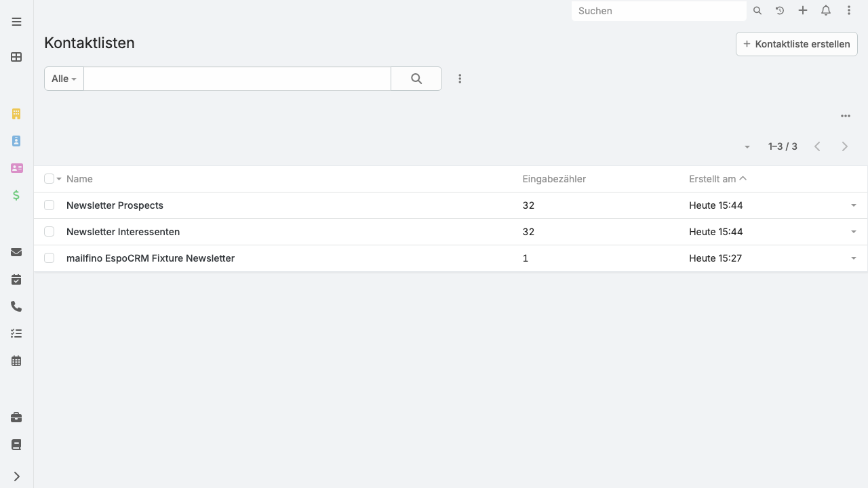
Task: Sort by Name column header
Action: [x=79, y=179]
